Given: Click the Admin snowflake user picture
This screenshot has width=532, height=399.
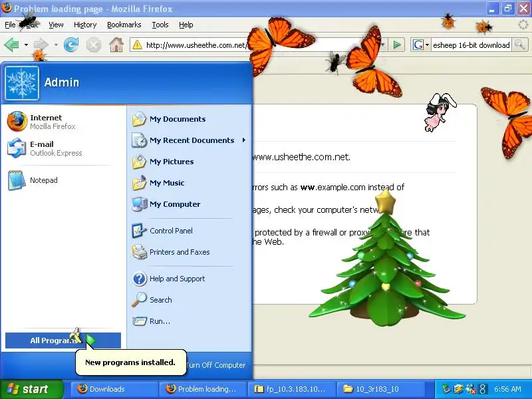Looking at the screenshot, I should click(x=22, y=83).
